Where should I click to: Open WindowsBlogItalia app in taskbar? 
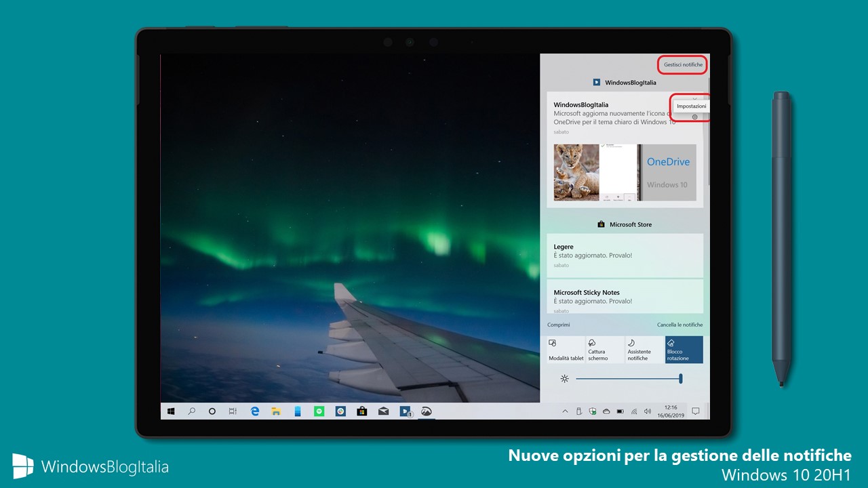pos(406,411)
